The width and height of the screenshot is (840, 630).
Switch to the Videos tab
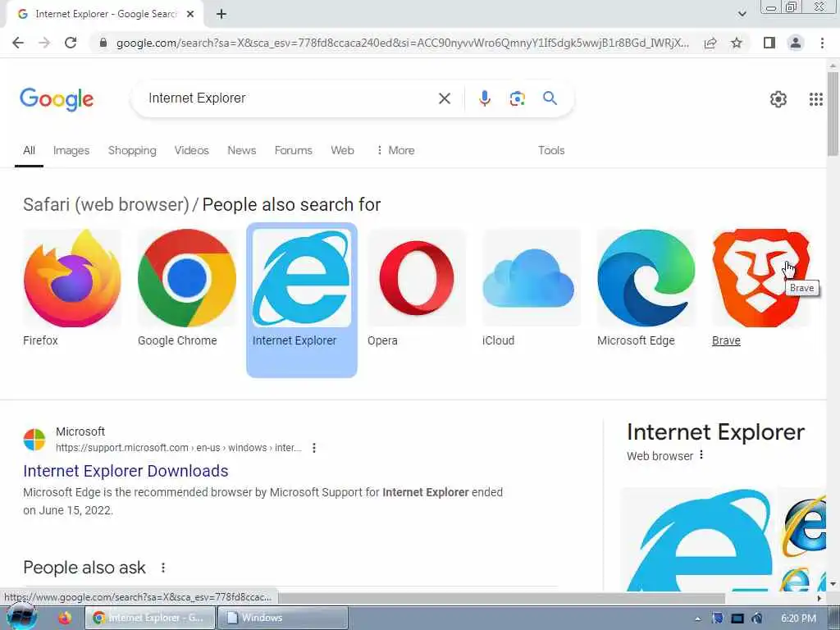191,151
